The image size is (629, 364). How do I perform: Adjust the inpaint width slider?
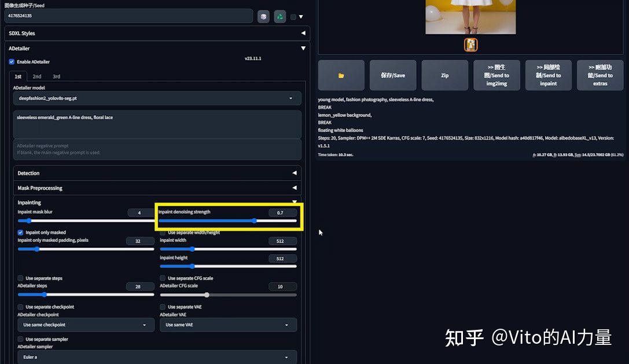[x=228, y=249]
